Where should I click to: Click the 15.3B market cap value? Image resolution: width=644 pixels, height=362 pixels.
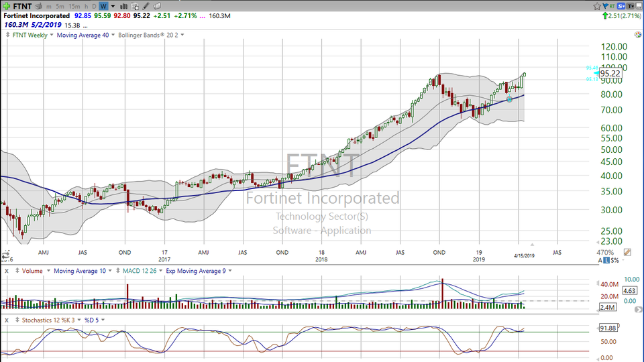click(72, 25)
